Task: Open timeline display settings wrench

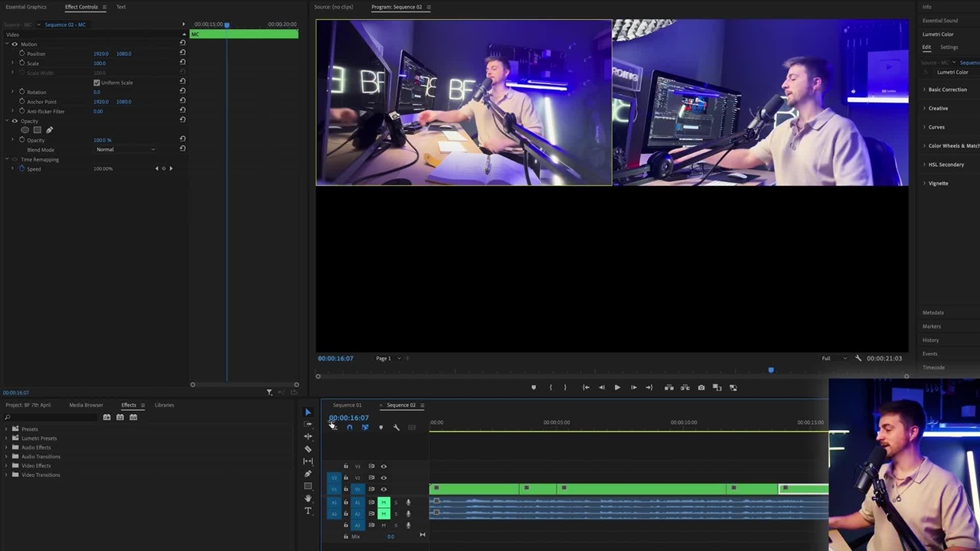Action: [396, 428]
